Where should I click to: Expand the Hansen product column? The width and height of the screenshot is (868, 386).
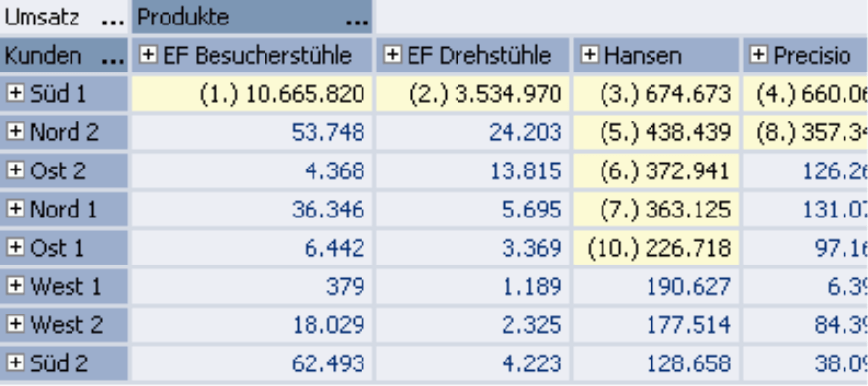coord(590,55)
